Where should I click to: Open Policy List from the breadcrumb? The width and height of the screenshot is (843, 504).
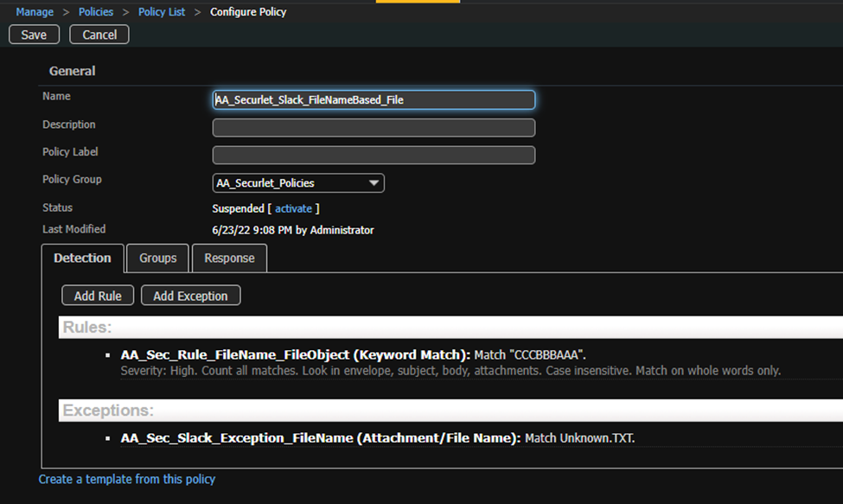[162, 12]
